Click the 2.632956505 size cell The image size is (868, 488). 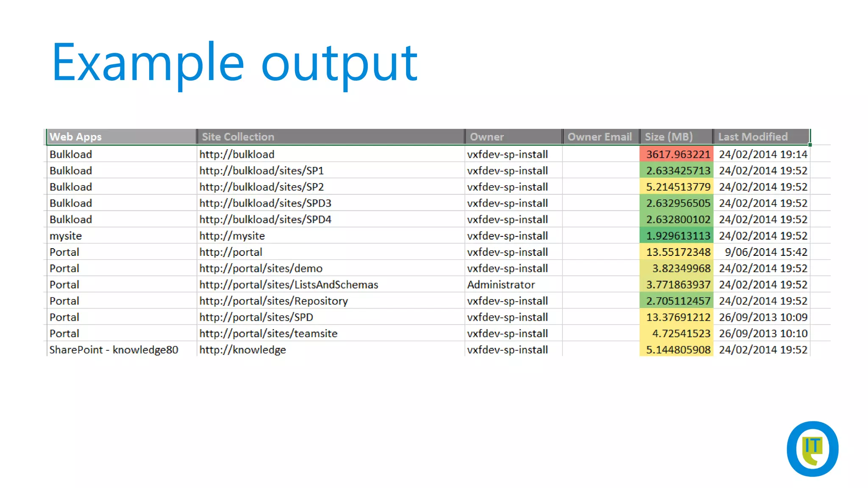point(676,203)
